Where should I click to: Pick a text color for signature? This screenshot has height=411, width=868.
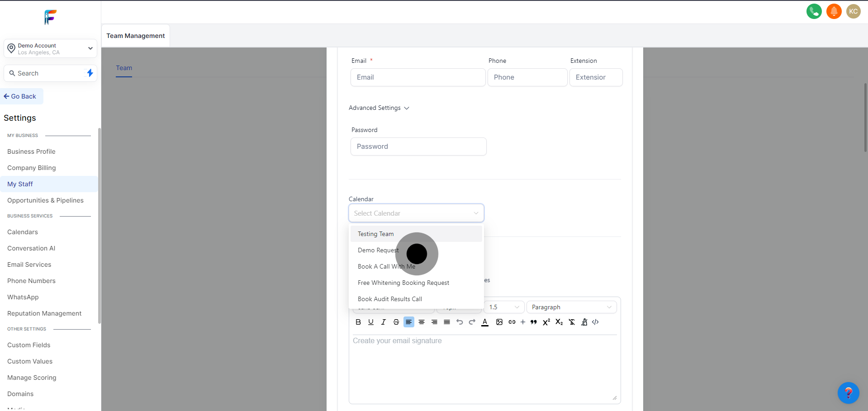coord(485,322)
